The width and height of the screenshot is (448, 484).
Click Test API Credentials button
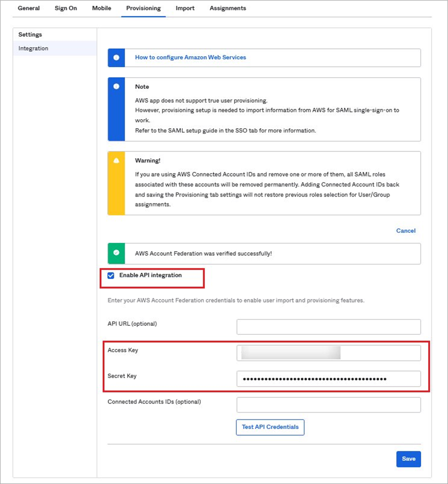point(270,427)
